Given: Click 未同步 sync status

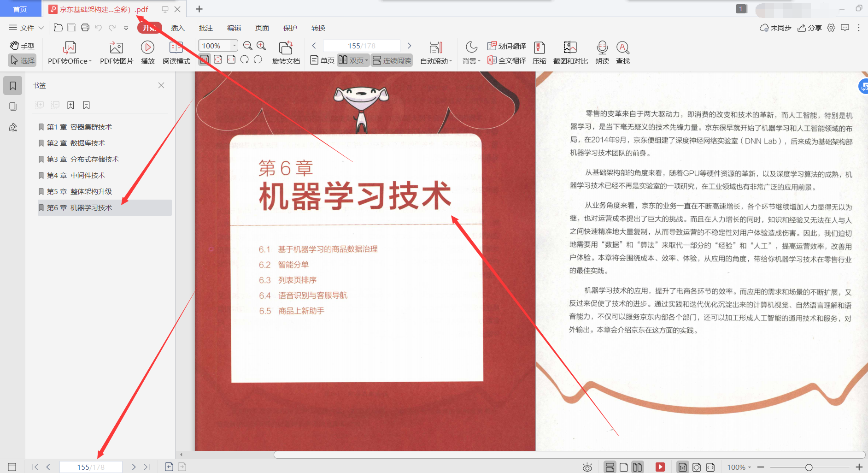Looking at the screenshot, I should (x=775, y=28).
